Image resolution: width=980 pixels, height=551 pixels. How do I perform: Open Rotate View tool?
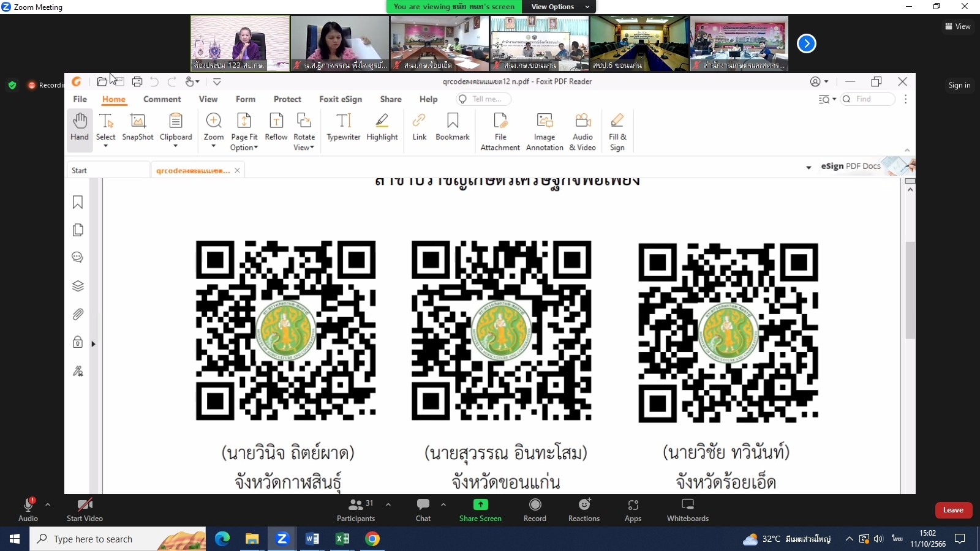pos(304,132)
